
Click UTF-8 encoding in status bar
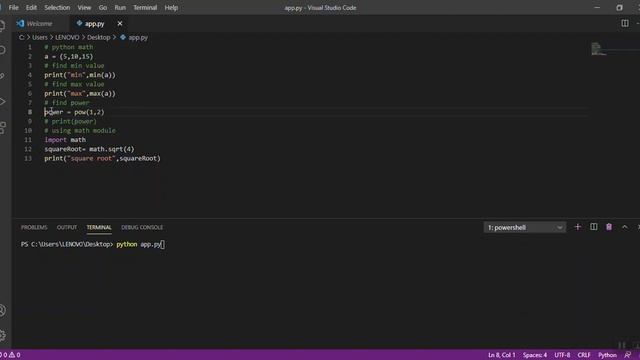click(x=562, y=355)
